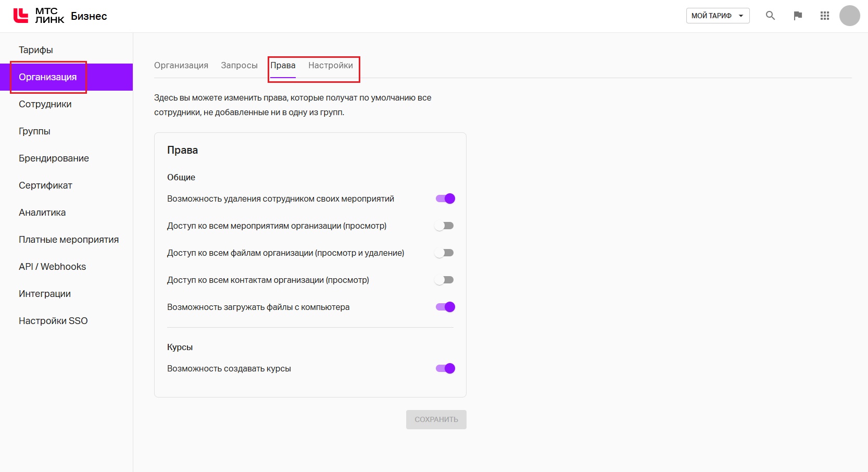The width and height of the screenshot is (868, 472).
Task: Click the MTS Link logo icon
Action: click(x=21, y=16)
